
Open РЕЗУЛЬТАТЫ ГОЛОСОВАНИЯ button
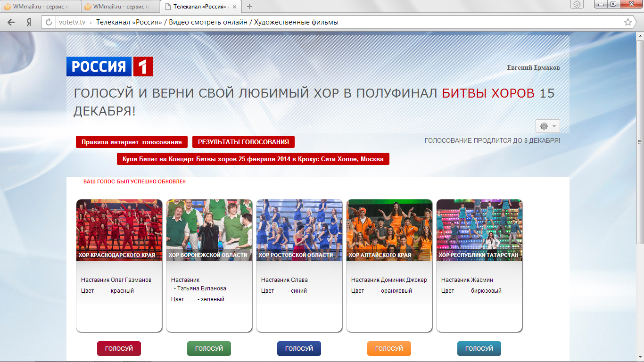point(243,142)
